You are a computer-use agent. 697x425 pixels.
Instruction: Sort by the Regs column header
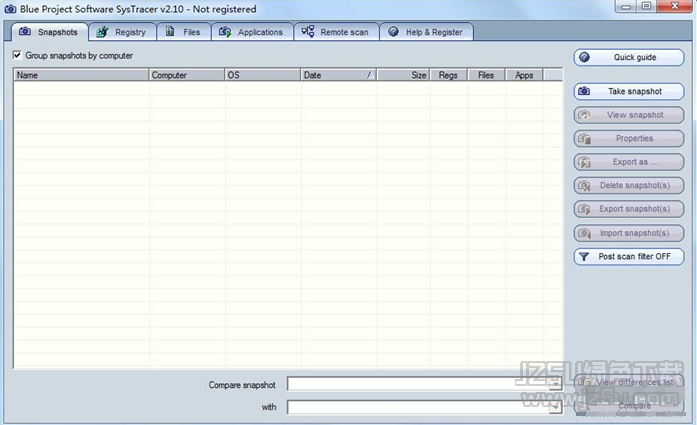(449, 75)
